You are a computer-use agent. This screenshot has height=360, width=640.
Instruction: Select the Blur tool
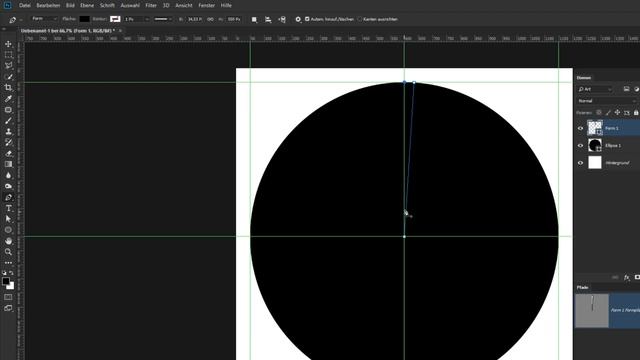(8, 175)
